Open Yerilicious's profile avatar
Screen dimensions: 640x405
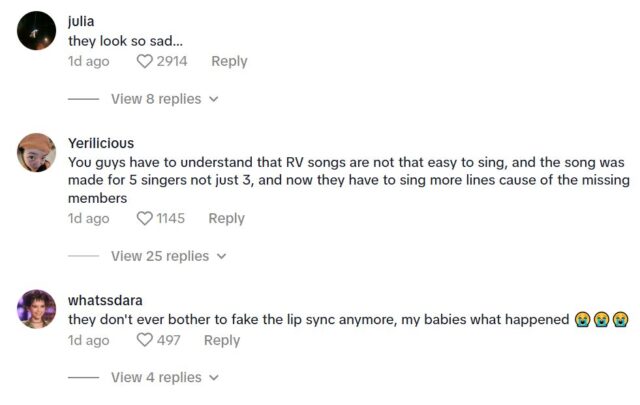pos(37,153)
